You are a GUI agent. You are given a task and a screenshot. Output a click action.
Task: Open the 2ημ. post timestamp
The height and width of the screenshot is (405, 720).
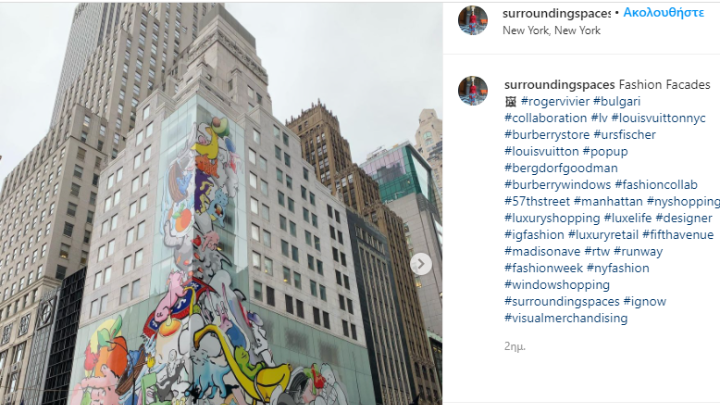pyautogui.click(x=515, y=347)
